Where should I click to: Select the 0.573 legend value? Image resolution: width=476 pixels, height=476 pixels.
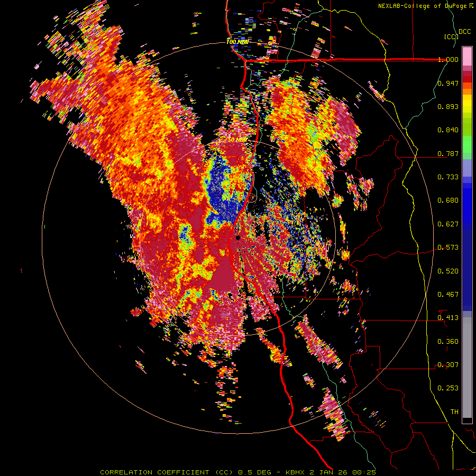(448, 248)
